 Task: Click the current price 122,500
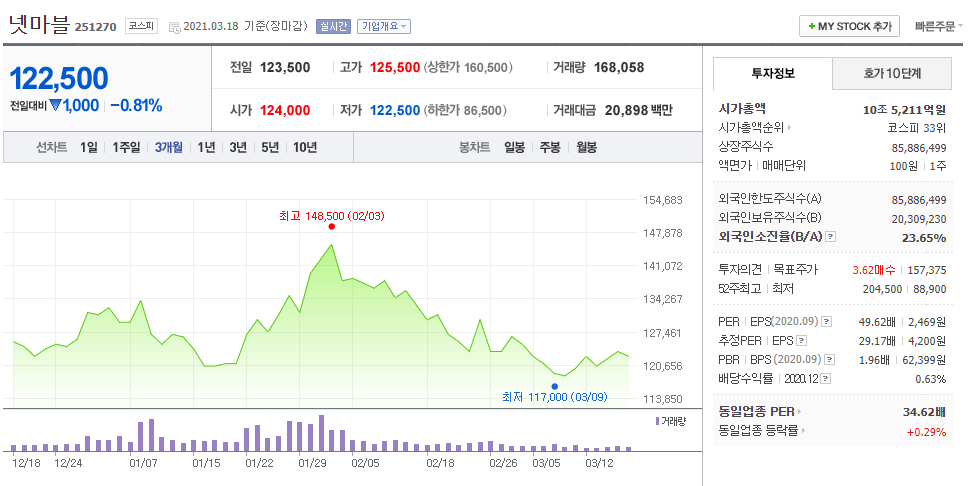pos(59,78)
